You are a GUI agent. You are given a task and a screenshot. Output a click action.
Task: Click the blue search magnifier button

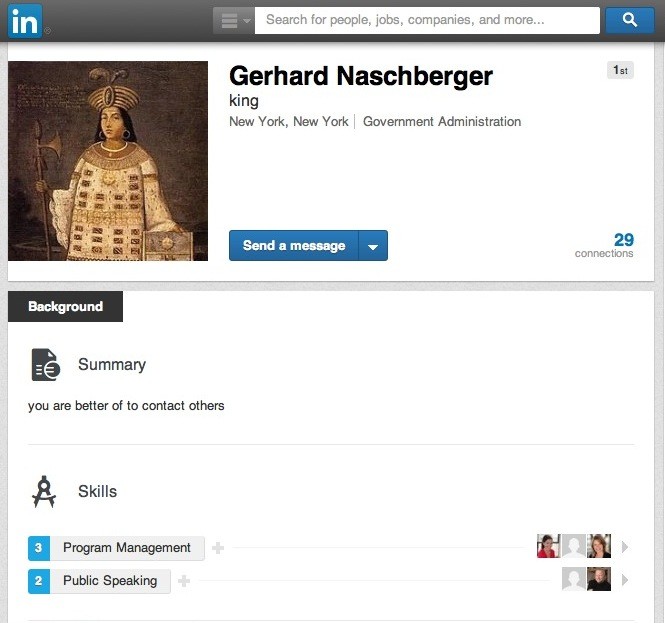629,20
